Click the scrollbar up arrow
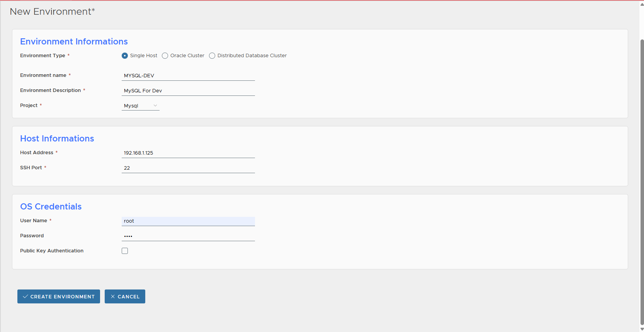This screenshot has height=332, width=644. 642,4
